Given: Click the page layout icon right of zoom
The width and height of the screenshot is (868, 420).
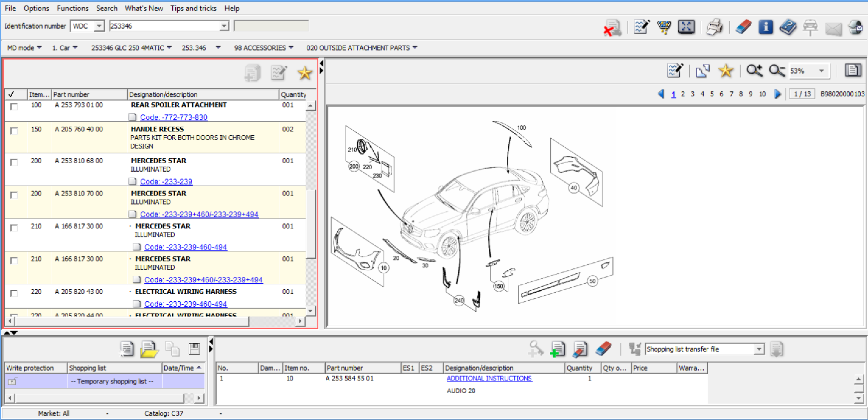Looking at the screenshot, I should tap(853, 70).
